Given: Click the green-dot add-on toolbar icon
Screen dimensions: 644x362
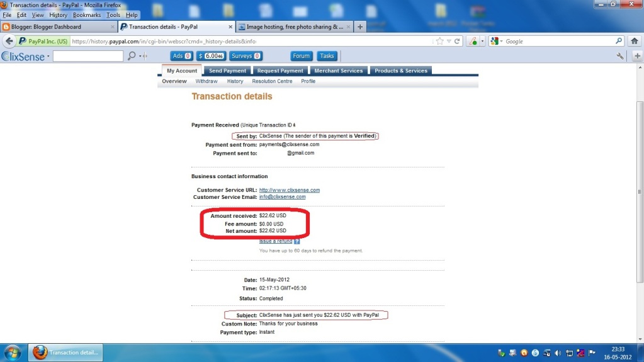Looking at the screenshot, I should point(473,41).
